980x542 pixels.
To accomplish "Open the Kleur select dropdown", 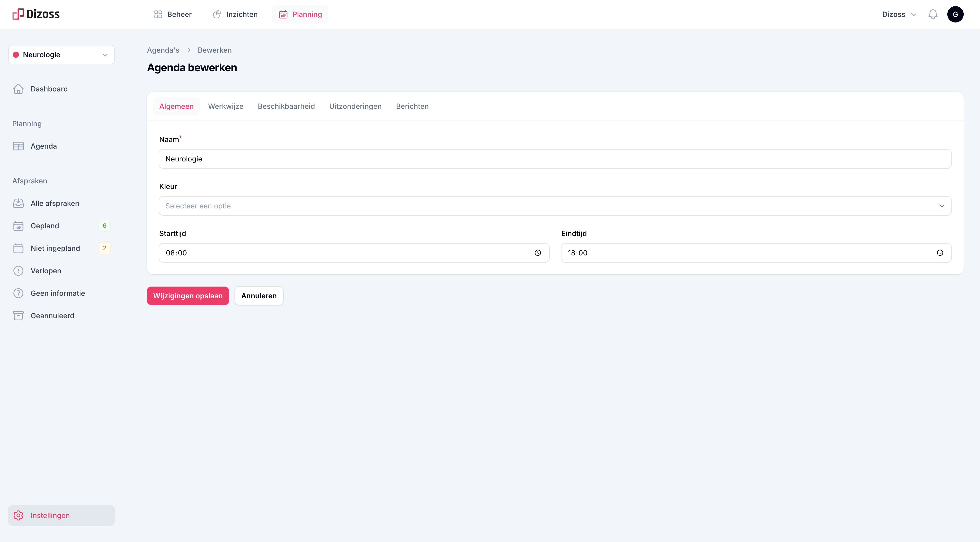I will (555, 206).
